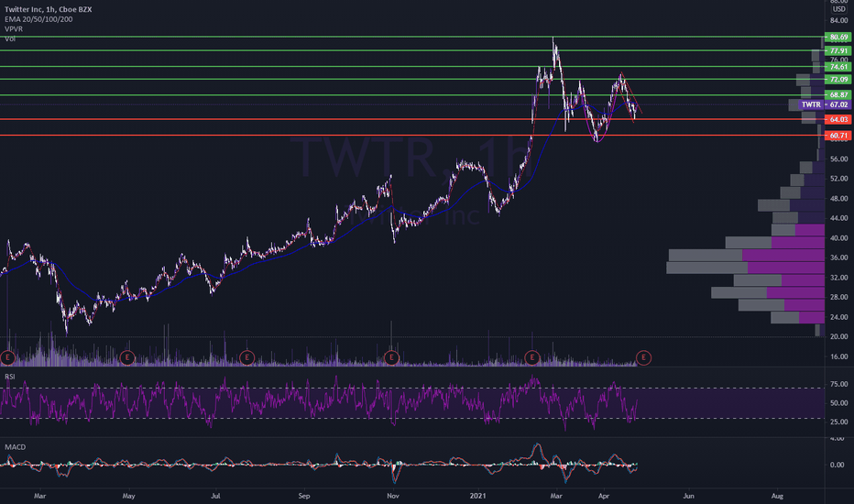Screen dimensions: 854x504
Task: Click the Jul label on the time axis
Action: [215, 496]
